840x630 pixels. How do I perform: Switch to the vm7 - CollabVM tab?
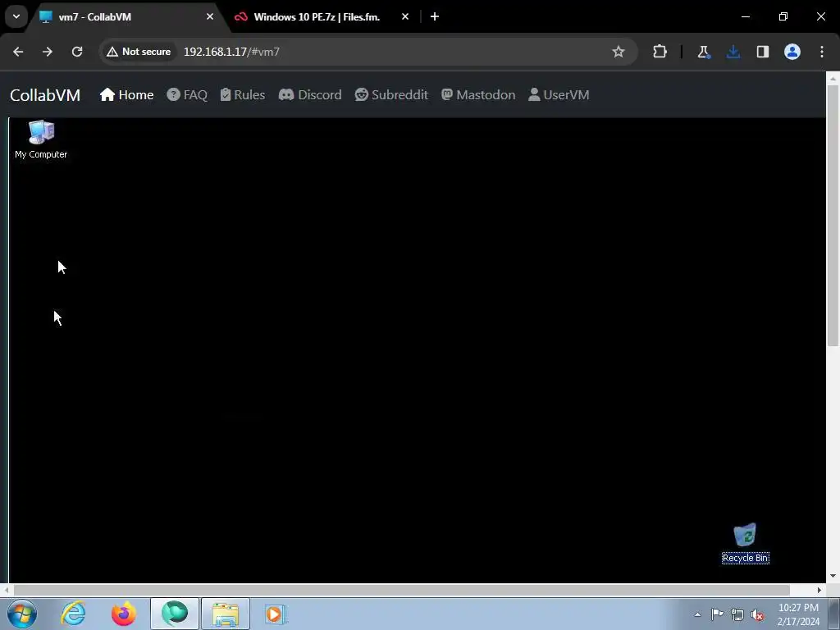127,16
